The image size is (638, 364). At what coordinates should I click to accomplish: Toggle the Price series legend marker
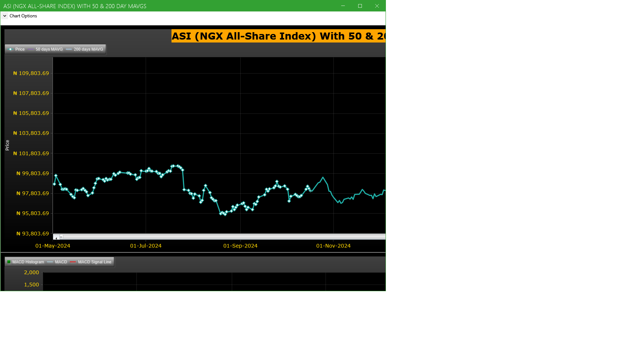point(11,49)
